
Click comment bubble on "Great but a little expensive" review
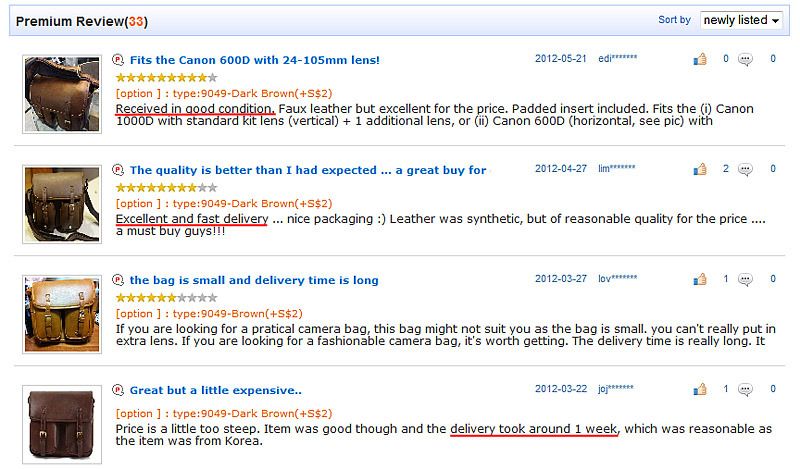point(745,389)
